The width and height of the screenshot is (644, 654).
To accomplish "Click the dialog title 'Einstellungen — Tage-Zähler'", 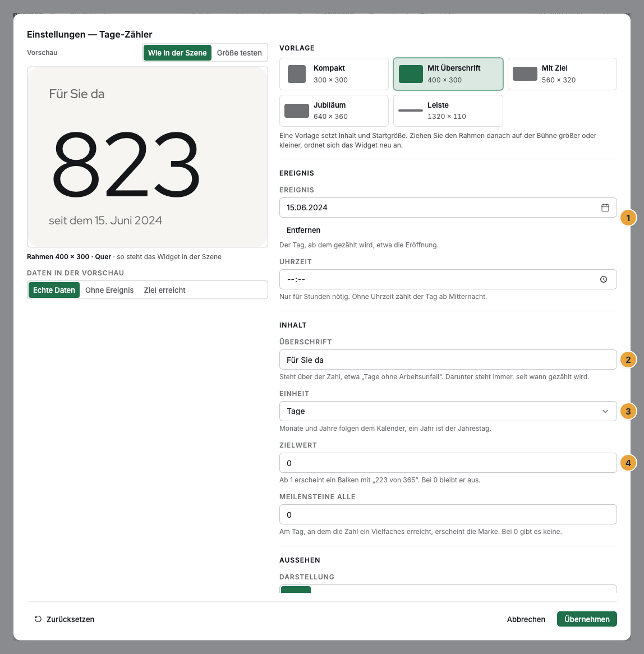I will [x=90, y=34].
